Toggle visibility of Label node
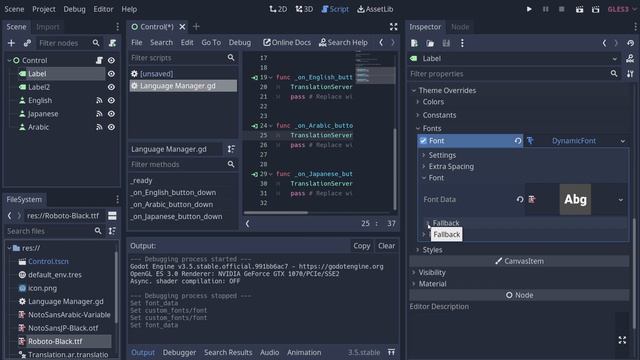This screenshot has width=640, height=360. [111, 74]
